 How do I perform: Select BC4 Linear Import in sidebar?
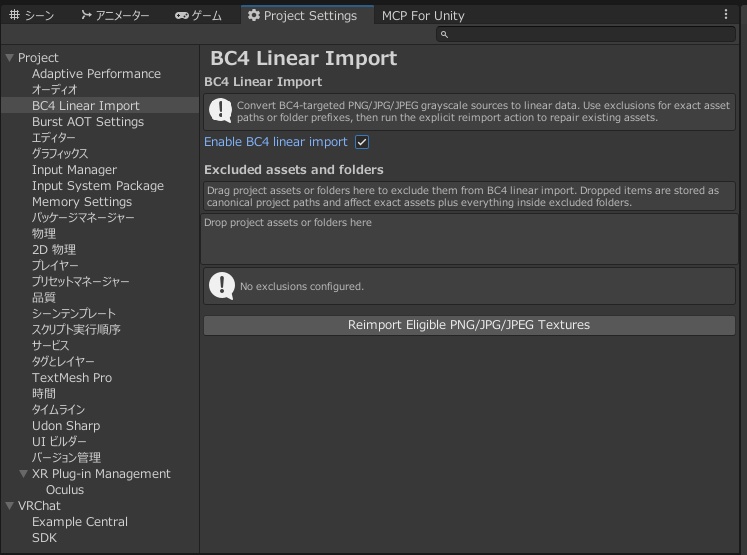point(86,106)
